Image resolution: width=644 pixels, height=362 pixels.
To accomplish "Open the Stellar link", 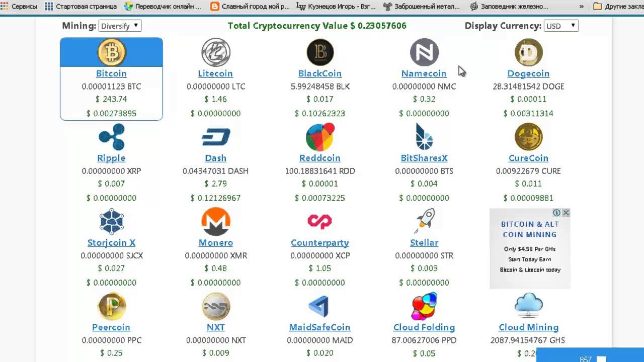I will pos(424,242).
